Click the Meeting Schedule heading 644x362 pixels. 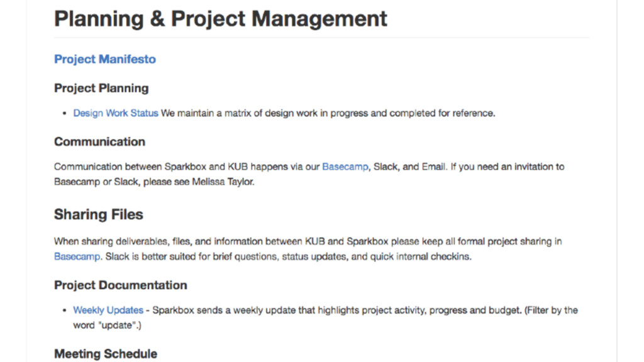(x=105, y=354)
